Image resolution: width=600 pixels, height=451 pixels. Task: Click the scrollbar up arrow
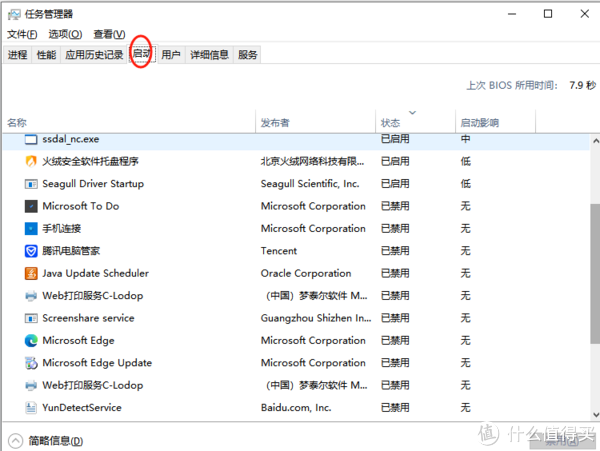pyautogui.click(x=595, y=141)
